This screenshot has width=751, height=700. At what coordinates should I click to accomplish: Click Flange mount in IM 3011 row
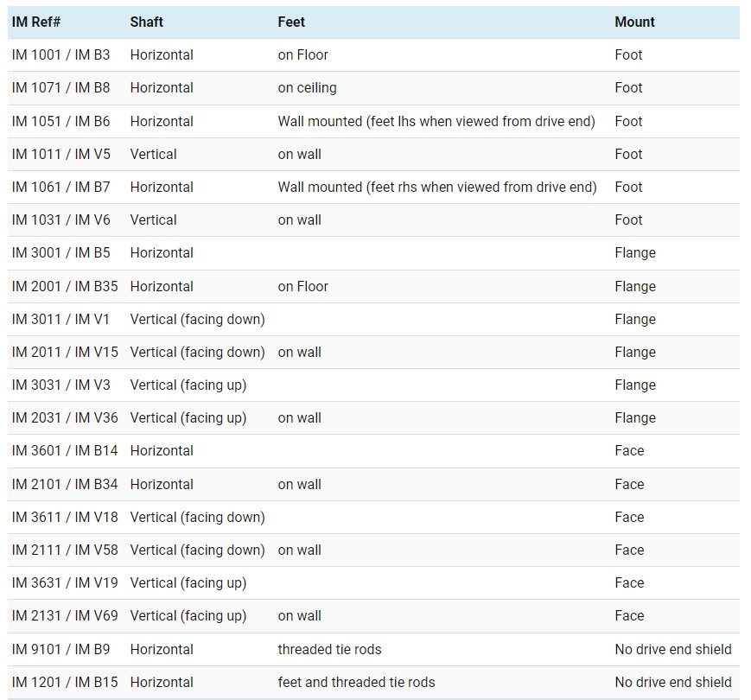pos(635,319)
